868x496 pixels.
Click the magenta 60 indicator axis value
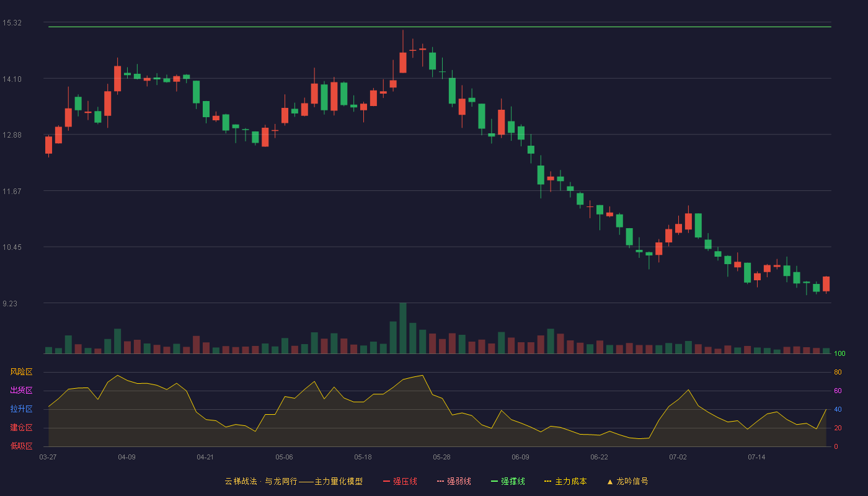pos(838,391)
